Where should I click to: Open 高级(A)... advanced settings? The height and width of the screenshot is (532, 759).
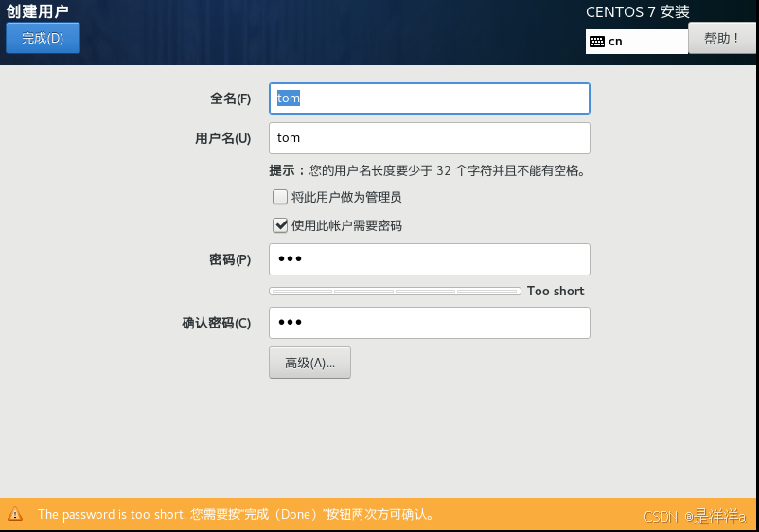309,363
